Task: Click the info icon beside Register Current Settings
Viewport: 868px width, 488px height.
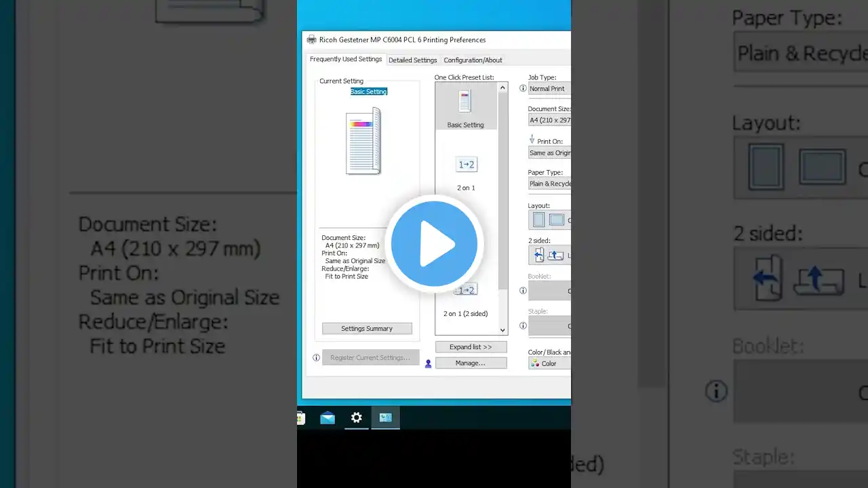Action: click(316, 358)
